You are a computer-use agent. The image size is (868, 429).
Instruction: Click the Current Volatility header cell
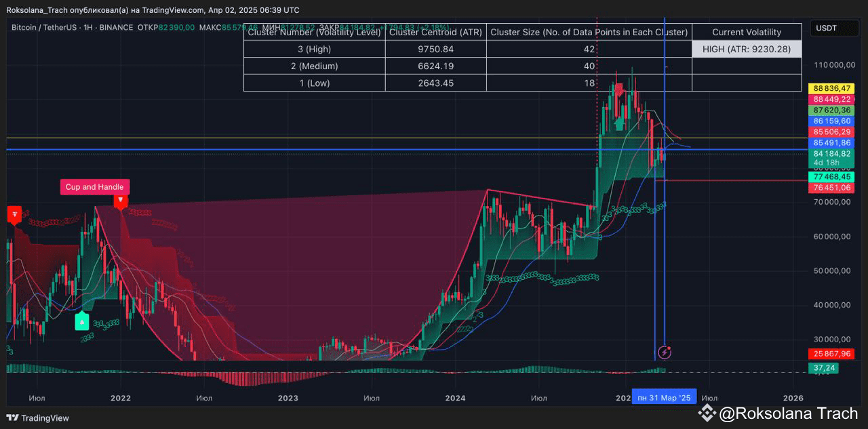coord(747,32)
